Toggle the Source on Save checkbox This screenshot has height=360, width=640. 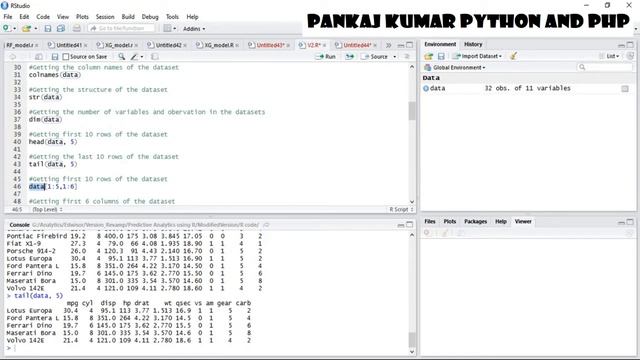65,57
